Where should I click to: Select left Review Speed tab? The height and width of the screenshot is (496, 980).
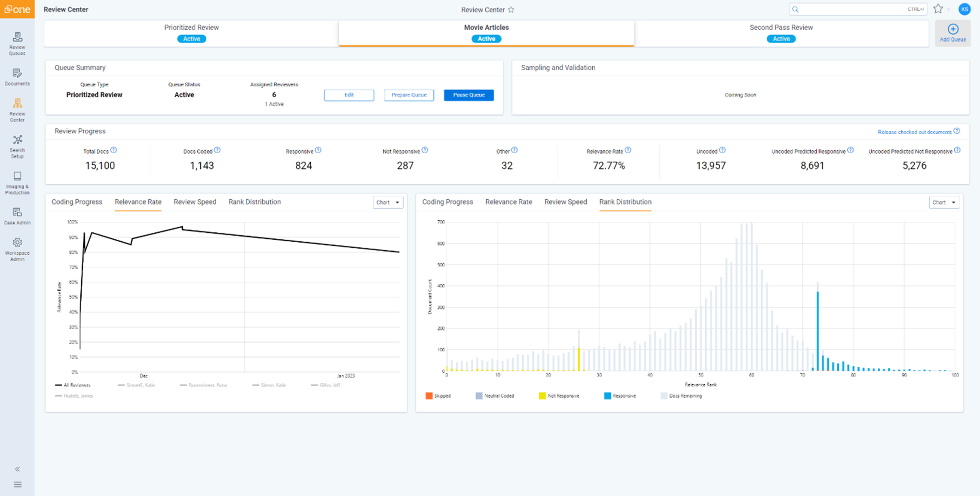coord(195,202)
